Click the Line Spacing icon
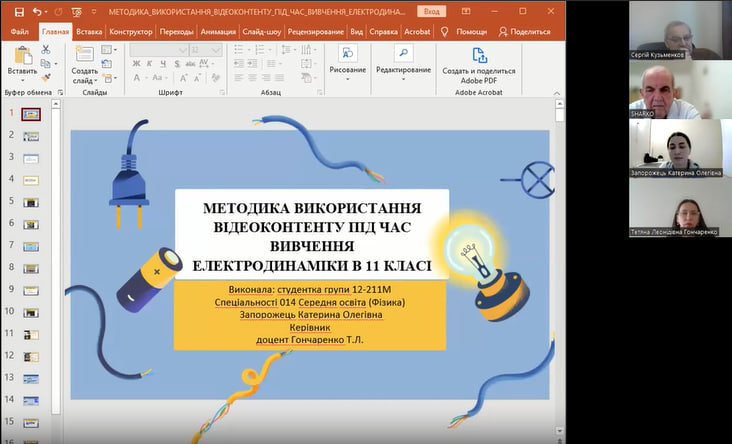 click(x=288, y=49)
